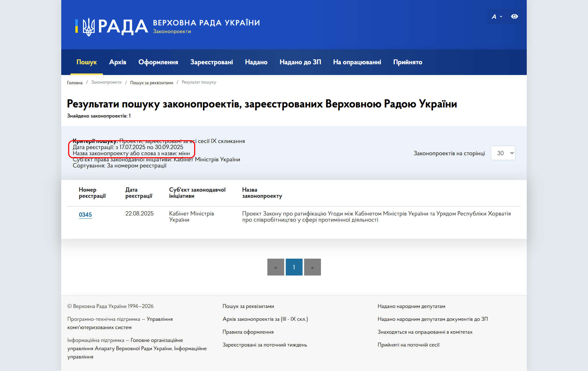Click the Результат пошуку breadcrumb text
Screen dimensions: 588x371
[x=199, y=82]
